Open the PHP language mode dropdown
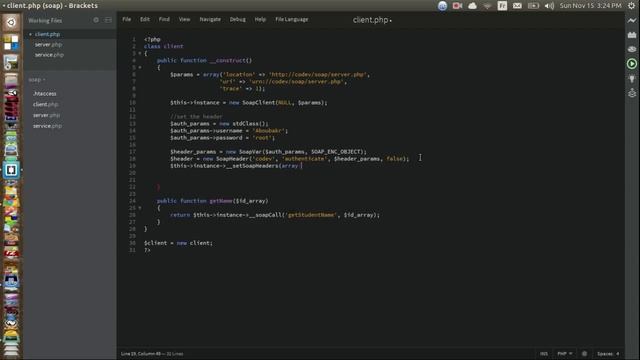Image resolution: width=640 pixels, height=360 pixels. tap(564, 354)
